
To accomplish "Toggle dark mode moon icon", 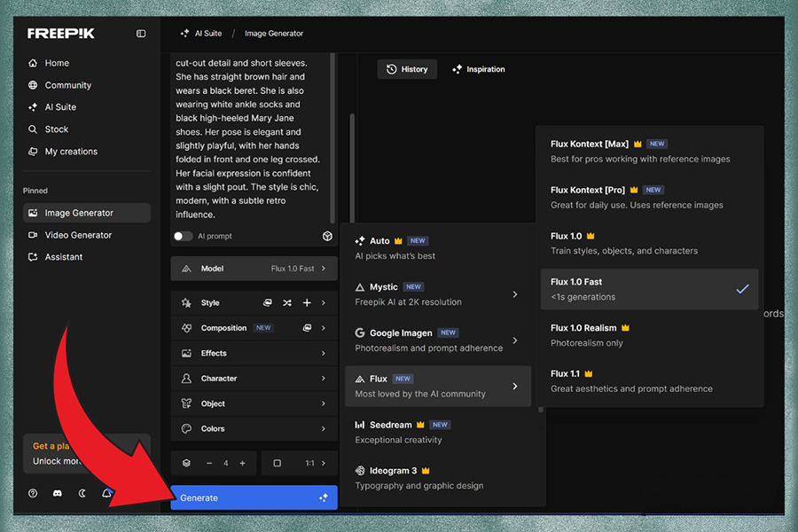I will pos(82,493).
